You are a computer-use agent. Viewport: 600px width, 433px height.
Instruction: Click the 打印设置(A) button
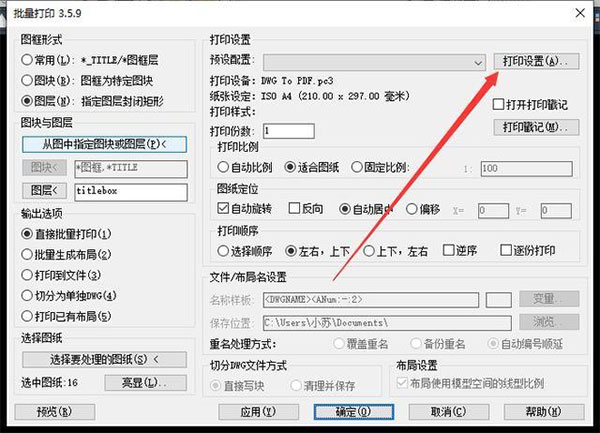[538, 62]
